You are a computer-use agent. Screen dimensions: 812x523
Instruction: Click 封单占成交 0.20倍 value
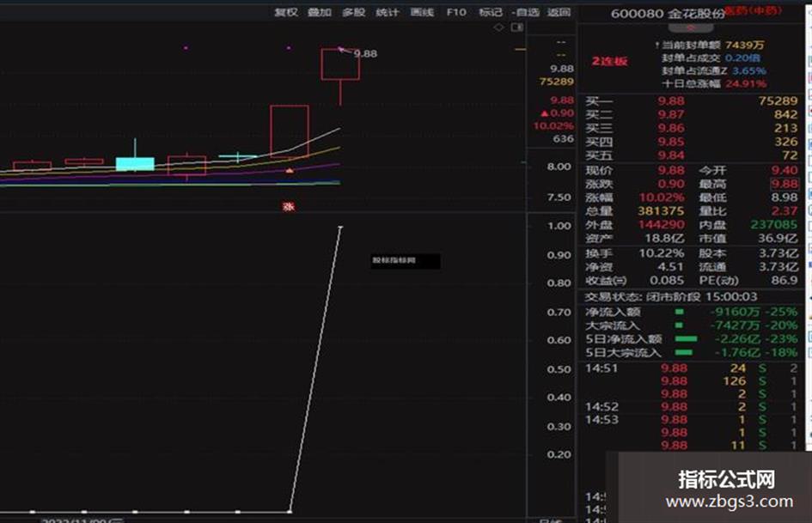[742, 58]
